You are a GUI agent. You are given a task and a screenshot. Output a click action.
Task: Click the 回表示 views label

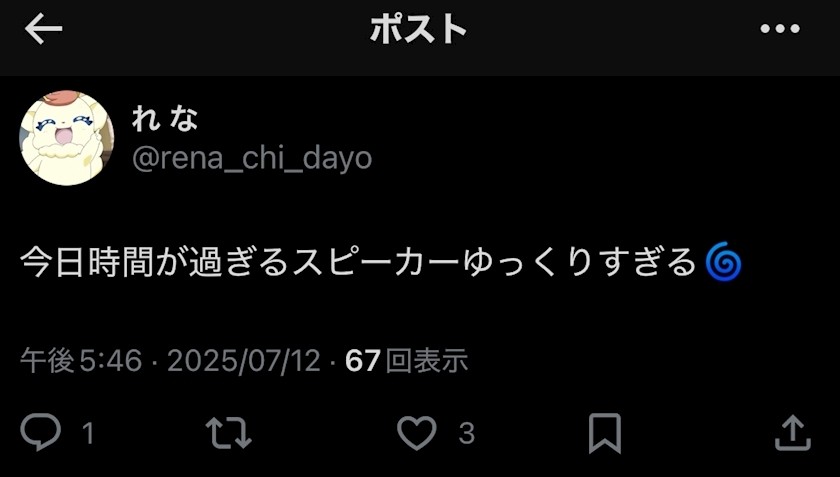pos(427,360)
